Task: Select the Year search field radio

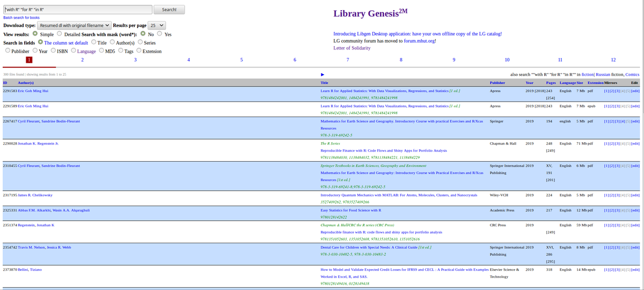Action: (34, 51)
